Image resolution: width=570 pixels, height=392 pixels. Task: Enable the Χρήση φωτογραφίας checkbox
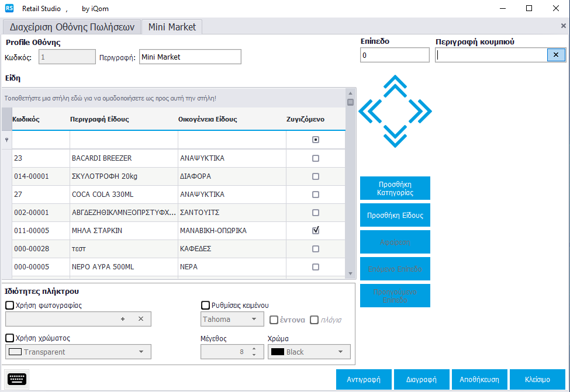(10, 305)
